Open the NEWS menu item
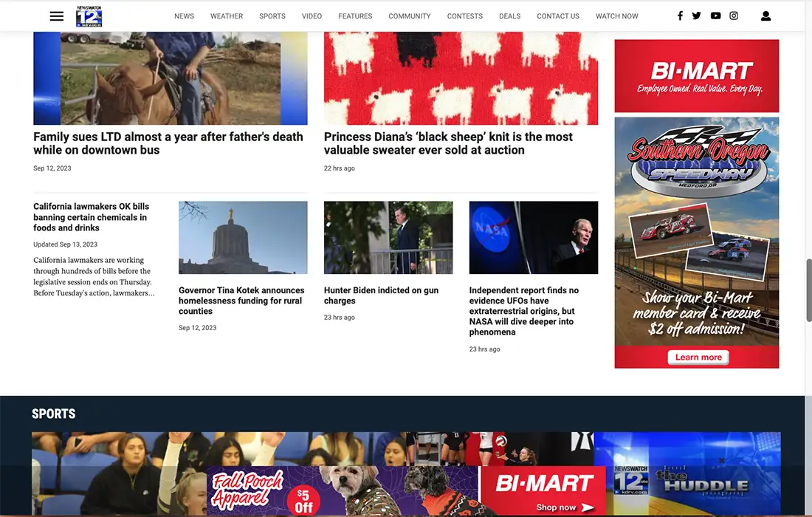This screenshot has height=517, width=812. point(184,16)
